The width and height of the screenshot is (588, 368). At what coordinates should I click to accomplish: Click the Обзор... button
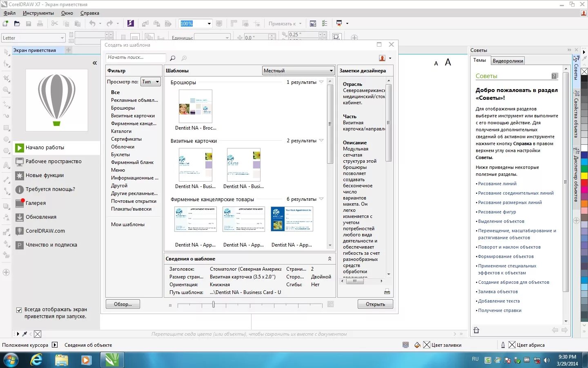coord(123,304)
